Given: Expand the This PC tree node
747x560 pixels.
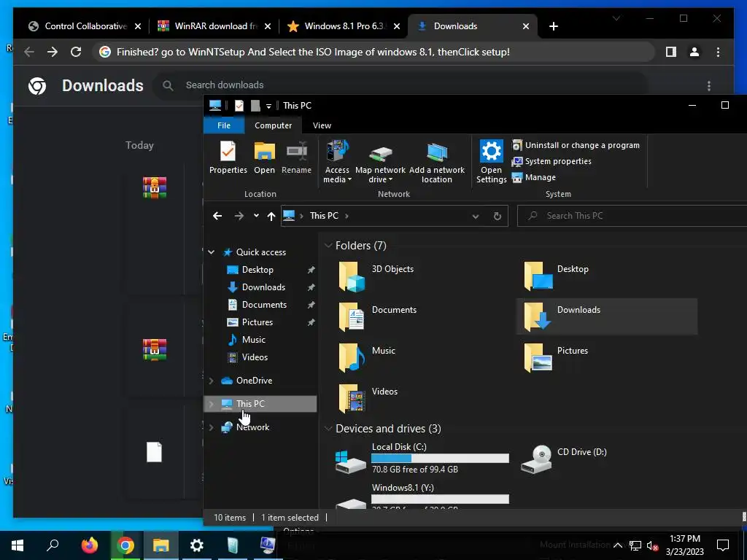Looking at the screenshot, I should pos(211,404).
